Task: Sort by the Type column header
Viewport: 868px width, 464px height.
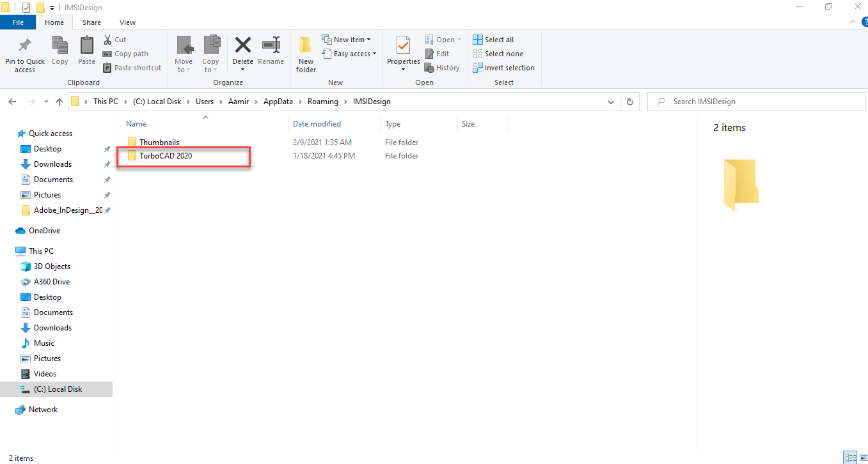Action: (x=393, y=124)
